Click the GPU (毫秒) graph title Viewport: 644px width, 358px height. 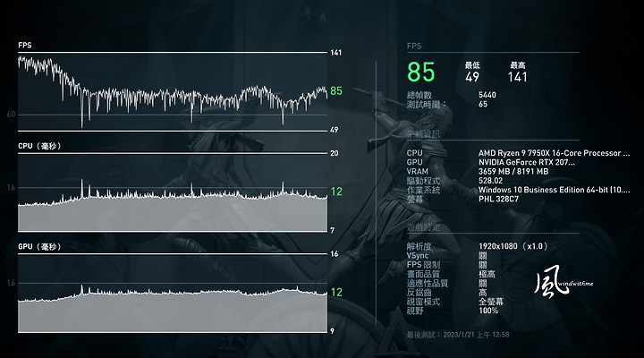coord(39,247)
